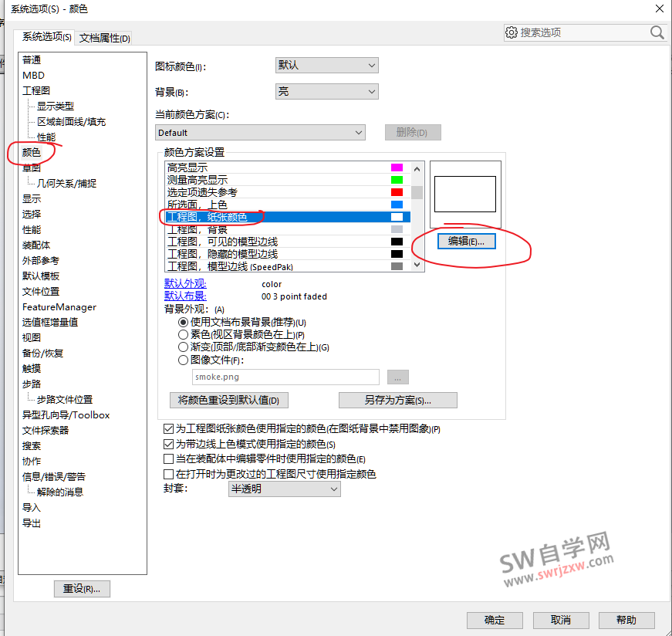Open the 默认外观 link
This screenshot has width=672, height=636.
[185, 284]
